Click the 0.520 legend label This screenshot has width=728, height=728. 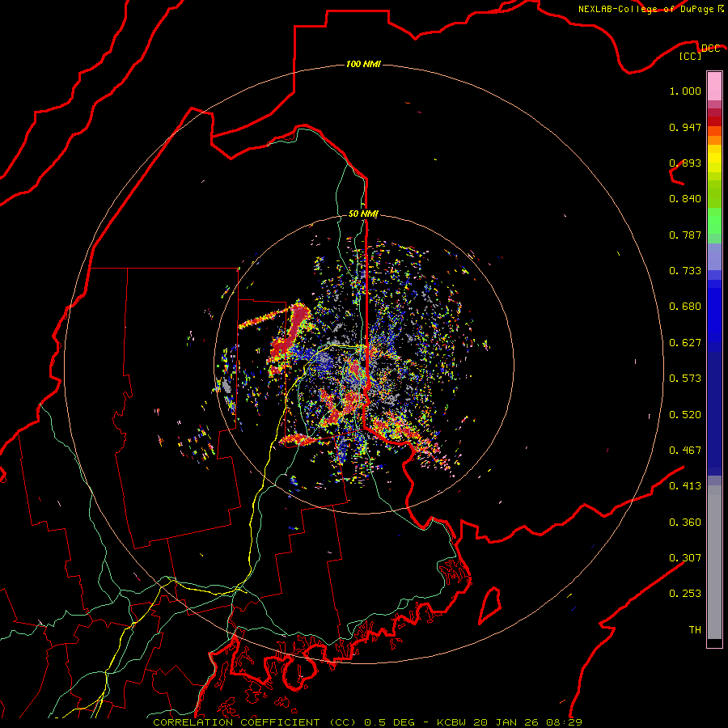coord(685,415)
